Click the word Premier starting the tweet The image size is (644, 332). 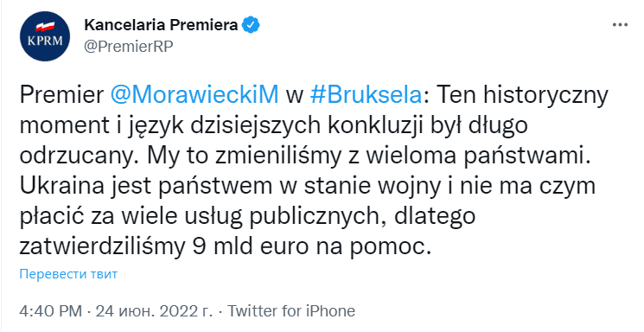(x=61, y=96)
